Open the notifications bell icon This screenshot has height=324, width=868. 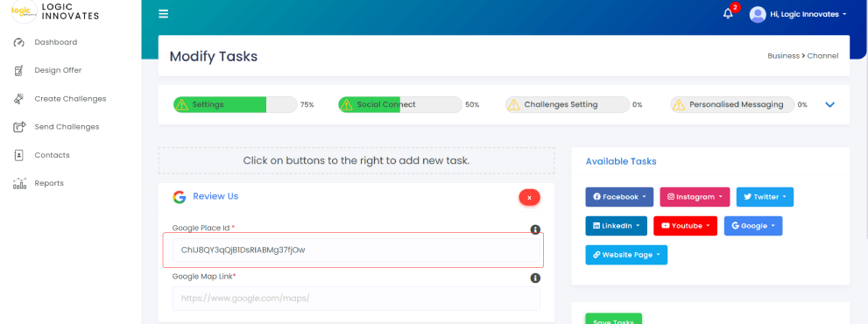click(x=728, y=14)
